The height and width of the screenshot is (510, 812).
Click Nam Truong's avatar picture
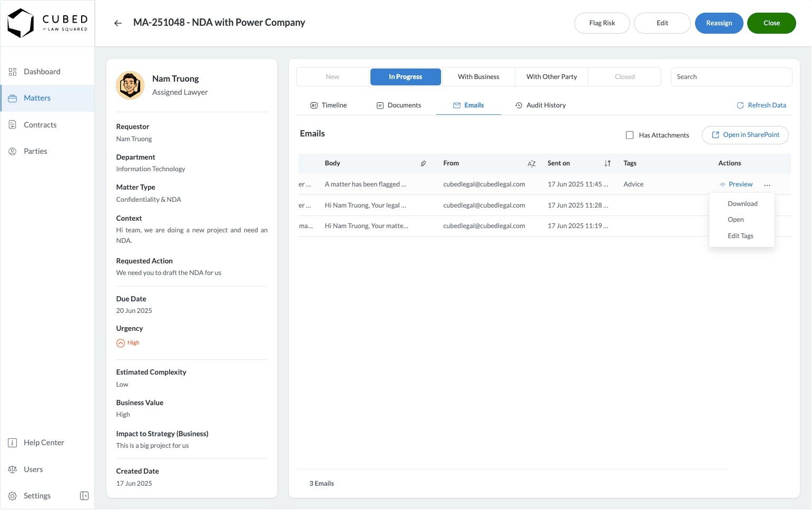130,85
